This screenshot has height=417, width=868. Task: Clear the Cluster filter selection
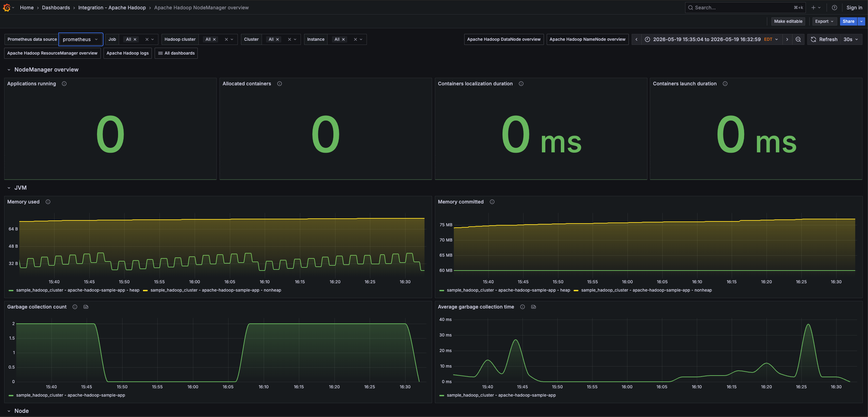point(289,39)
